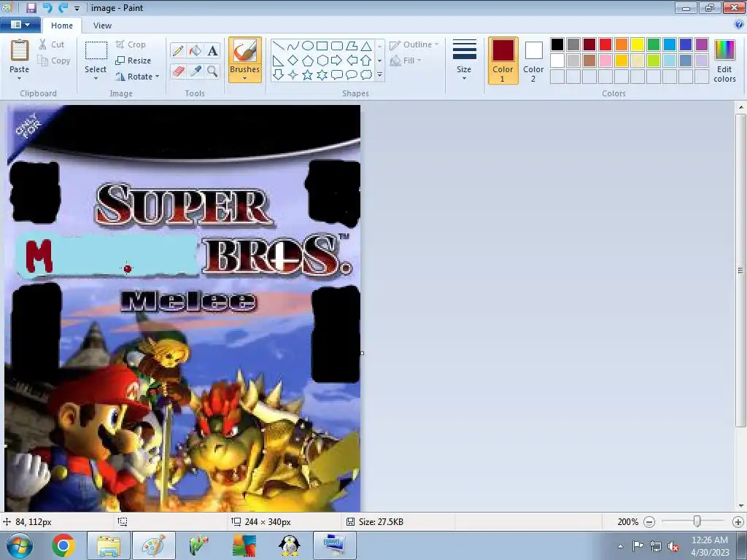Screen dimensions: 747x560
Task: Select the Eraser tool
Action: coord(178,71)
